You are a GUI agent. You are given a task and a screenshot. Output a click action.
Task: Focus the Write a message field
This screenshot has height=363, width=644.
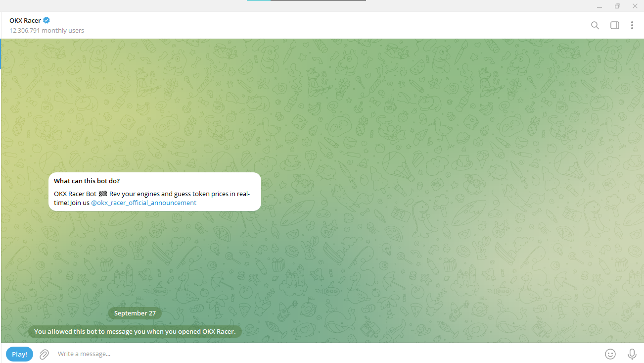pyautogui.click(x=326, y=354)
